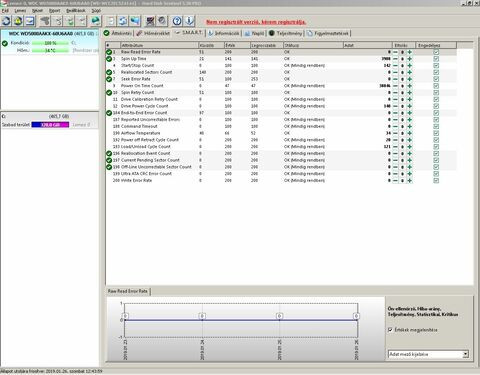Decrease offset with minus for Raw Read Error Rate
480x375 pixels.
tap(395, 52)
